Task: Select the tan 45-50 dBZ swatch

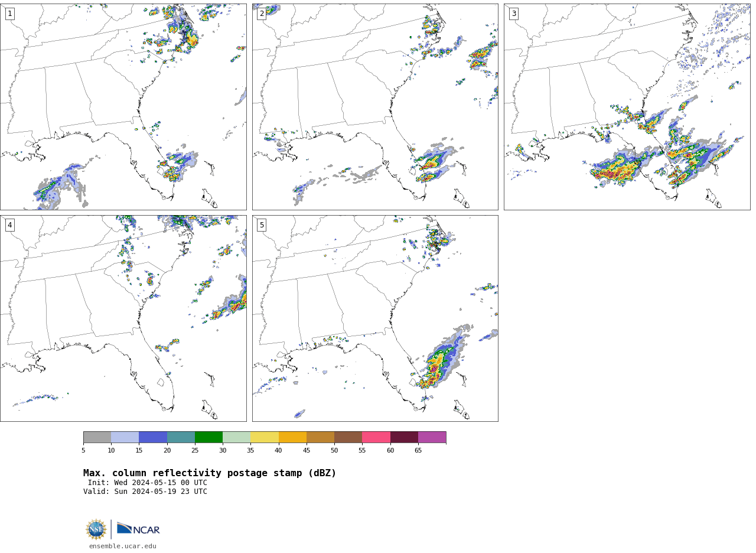Action: pos(320,437)
